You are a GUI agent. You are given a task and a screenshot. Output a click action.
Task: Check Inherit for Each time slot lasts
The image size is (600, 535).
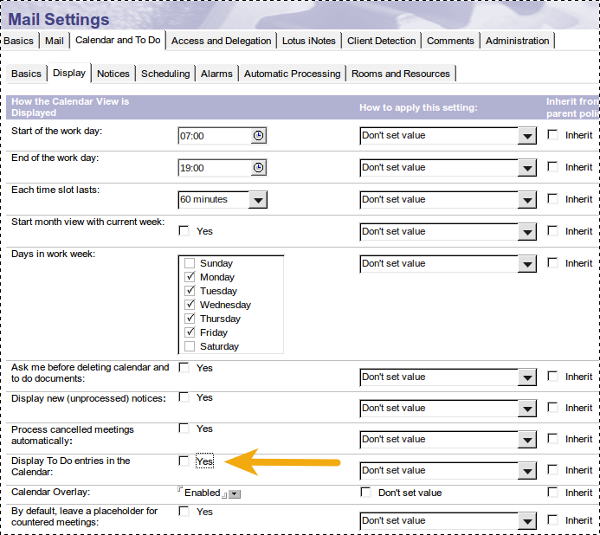coord(553,199)
